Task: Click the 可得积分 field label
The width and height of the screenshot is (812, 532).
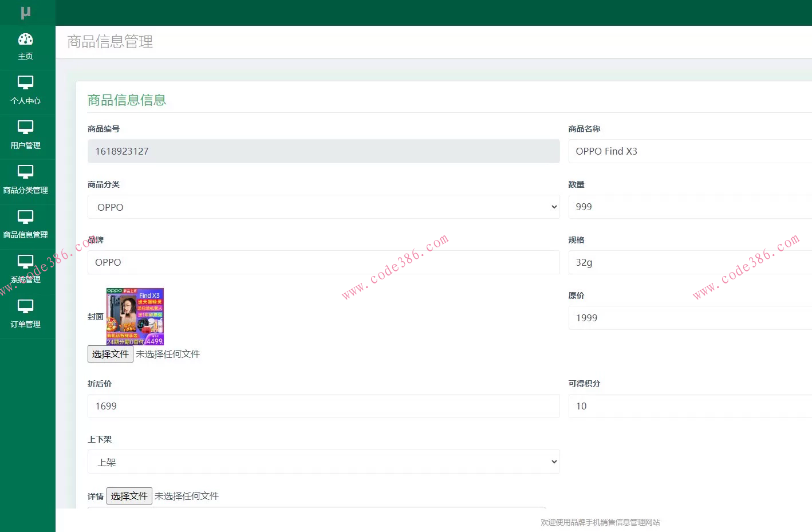Action: coord(584,384)
